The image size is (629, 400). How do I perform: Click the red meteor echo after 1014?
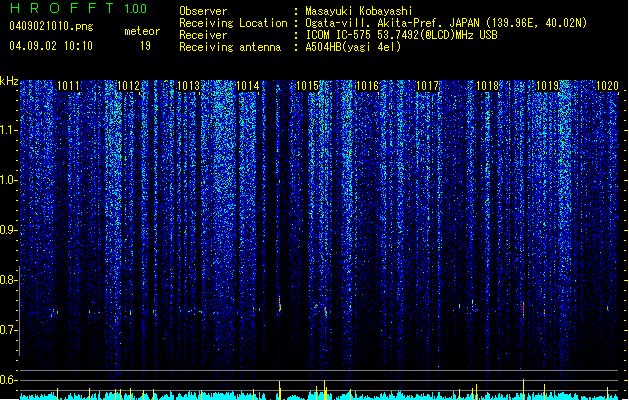pyautogui.click(x=280, y=304)
